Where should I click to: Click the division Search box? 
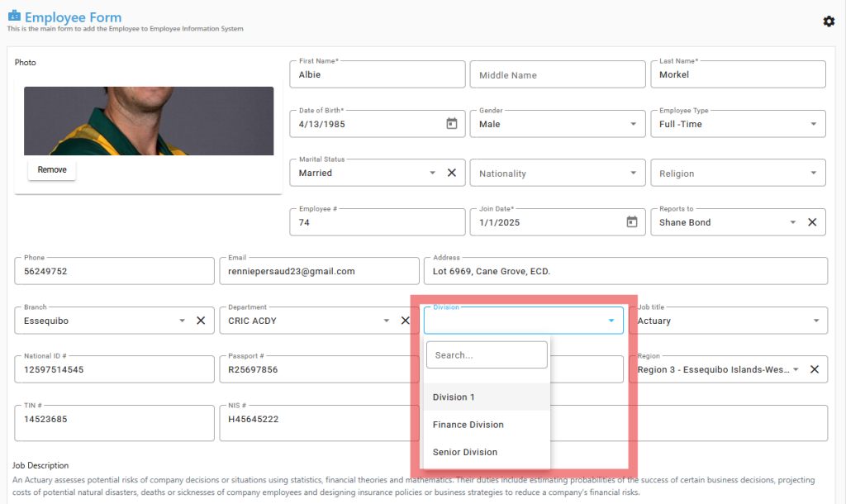tap(487, 355)
